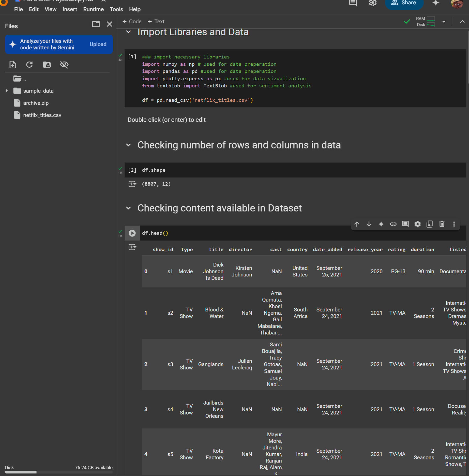
Task: Run the df.head() cell
Action: [x=132, y=233]
